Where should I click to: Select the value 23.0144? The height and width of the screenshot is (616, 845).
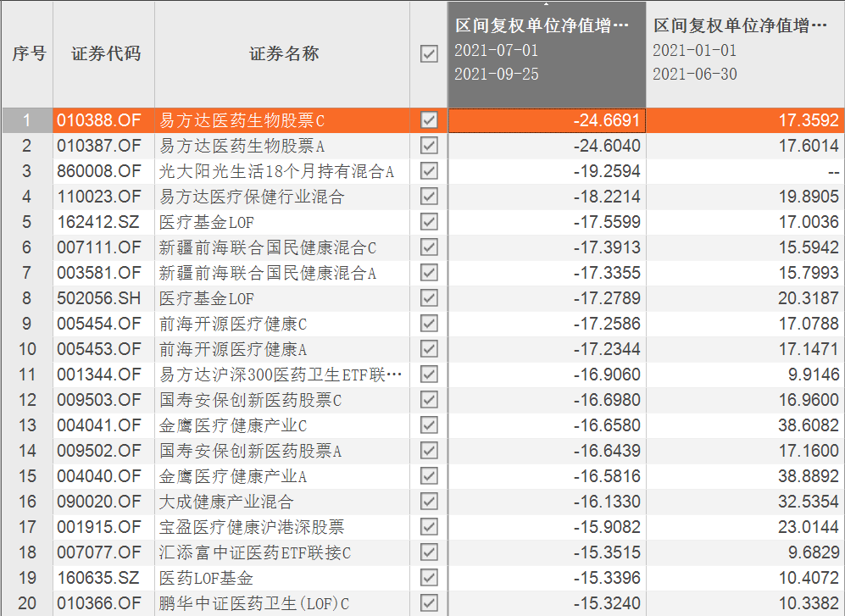(x=809, y=526)
